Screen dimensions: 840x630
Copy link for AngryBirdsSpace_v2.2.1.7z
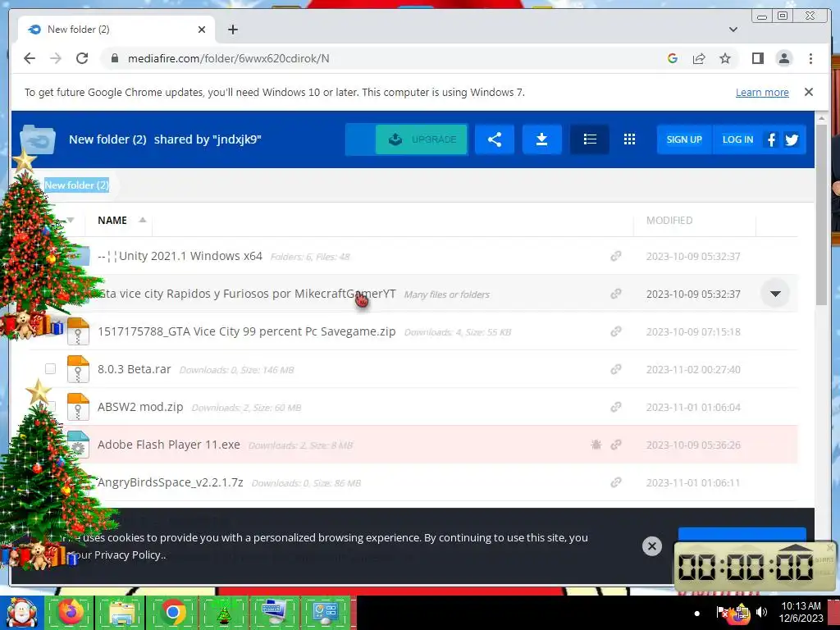point(616,482)
